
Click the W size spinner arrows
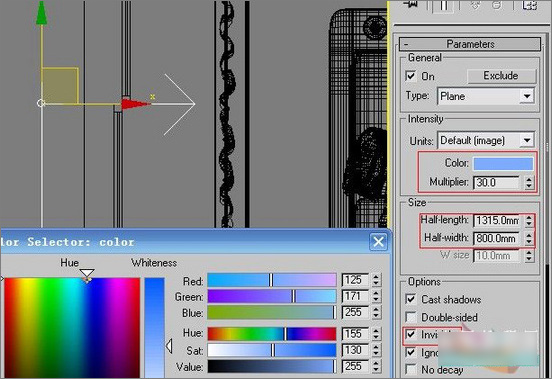click(x=529, y=256)
